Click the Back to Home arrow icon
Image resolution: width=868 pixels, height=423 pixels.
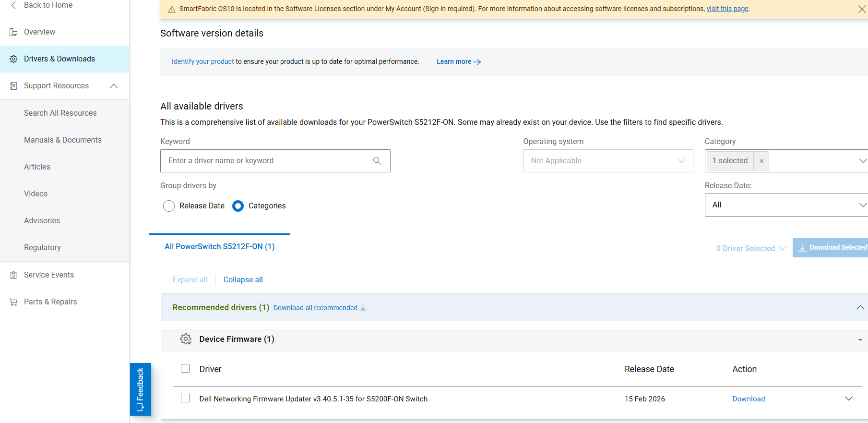13,5
